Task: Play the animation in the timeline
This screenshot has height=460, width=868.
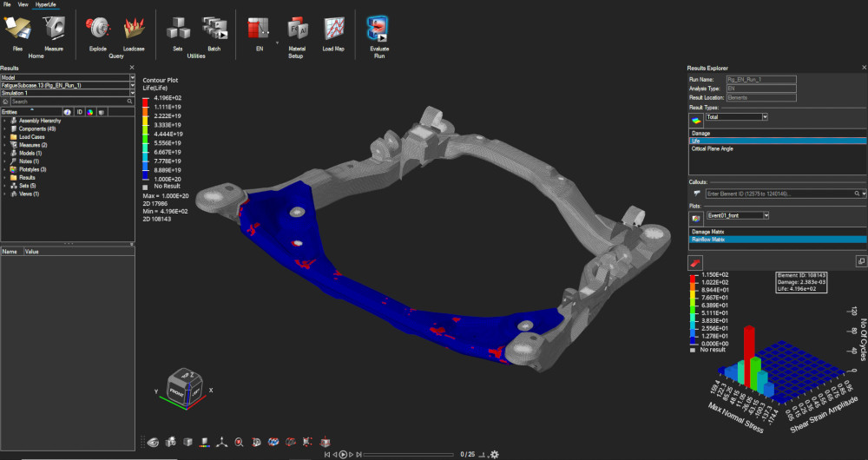Action: click(344, 454)
